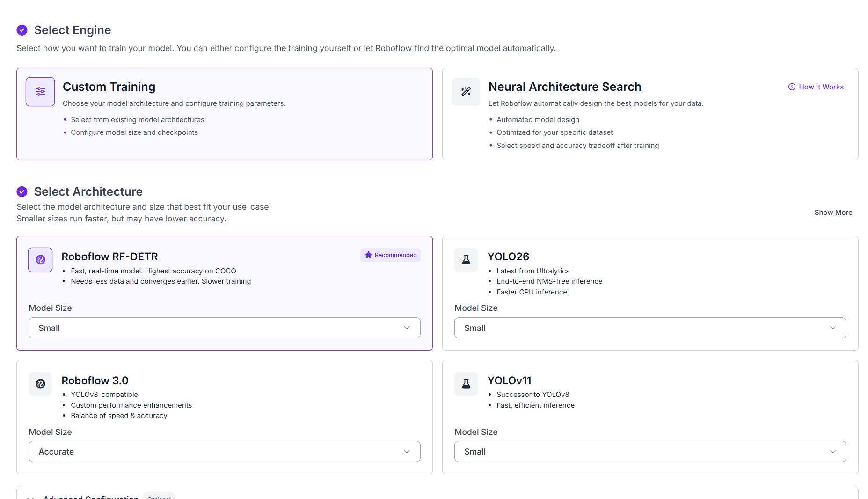Click the Model Size label in RF-DETR card
The height and width of the screenshot is (499, 868).
coord(50,308)
